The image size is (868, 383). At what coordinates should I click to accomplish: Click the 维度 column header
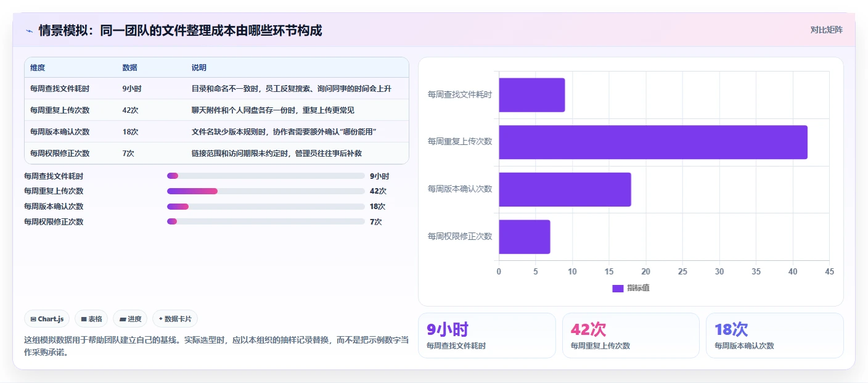(x=38, y=67)
